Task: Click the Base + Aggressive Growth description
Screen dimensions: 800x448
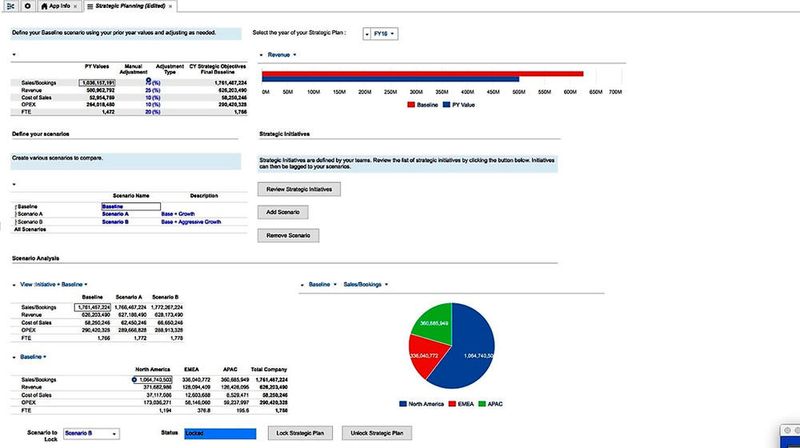Action: click(191, 222)
